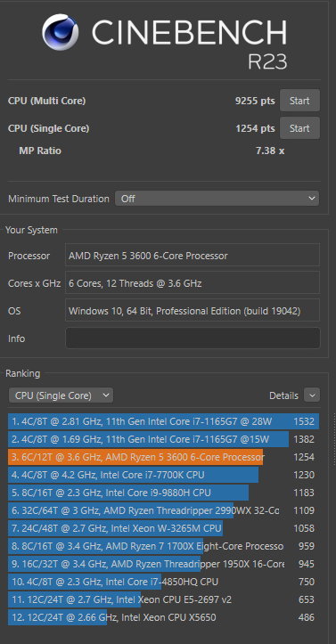Select the Processor name field

click(193, 256)
